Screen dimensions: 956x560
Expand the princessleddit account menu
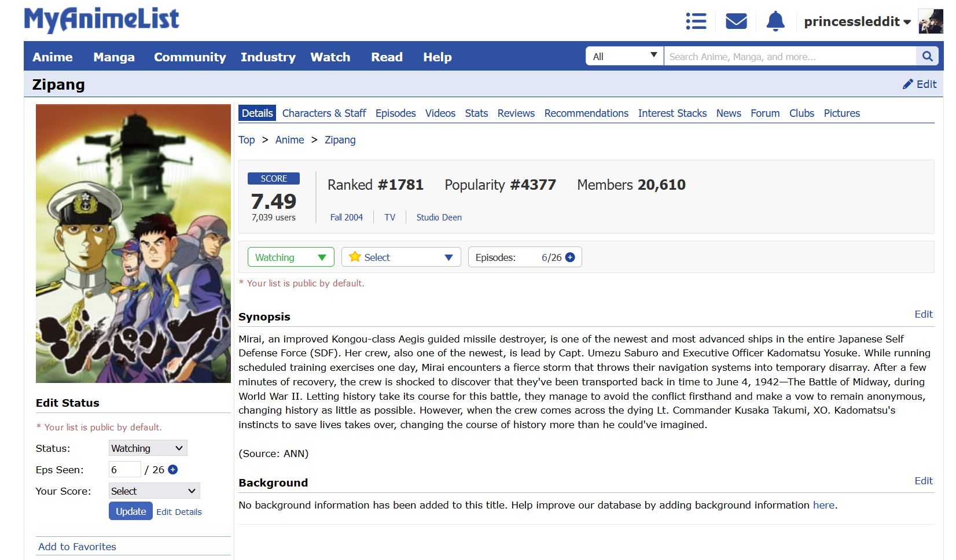(x=856, y=21)
